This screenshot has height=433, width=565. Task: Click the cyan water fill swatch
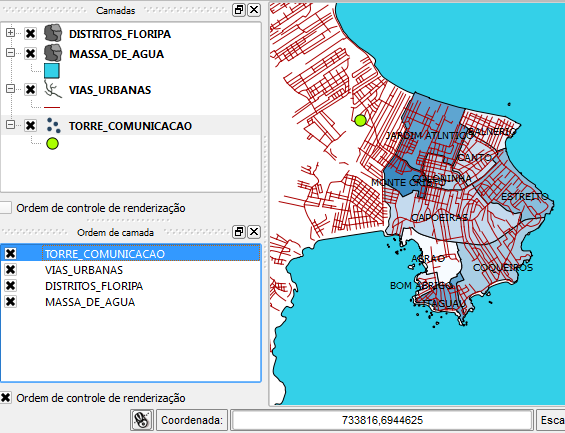[x=52, y=71]
